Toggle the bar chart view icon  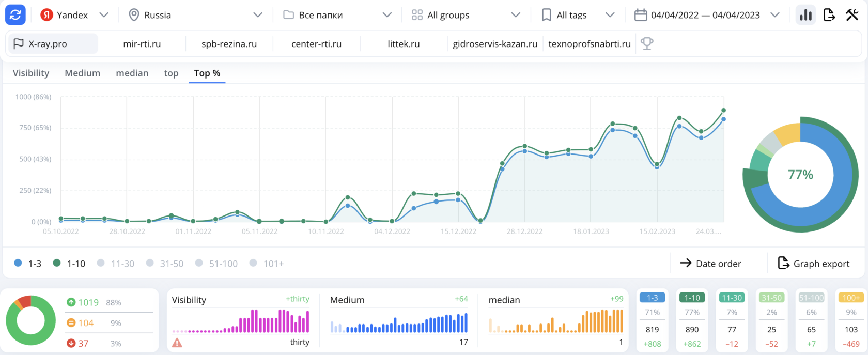tap(805, 15)
